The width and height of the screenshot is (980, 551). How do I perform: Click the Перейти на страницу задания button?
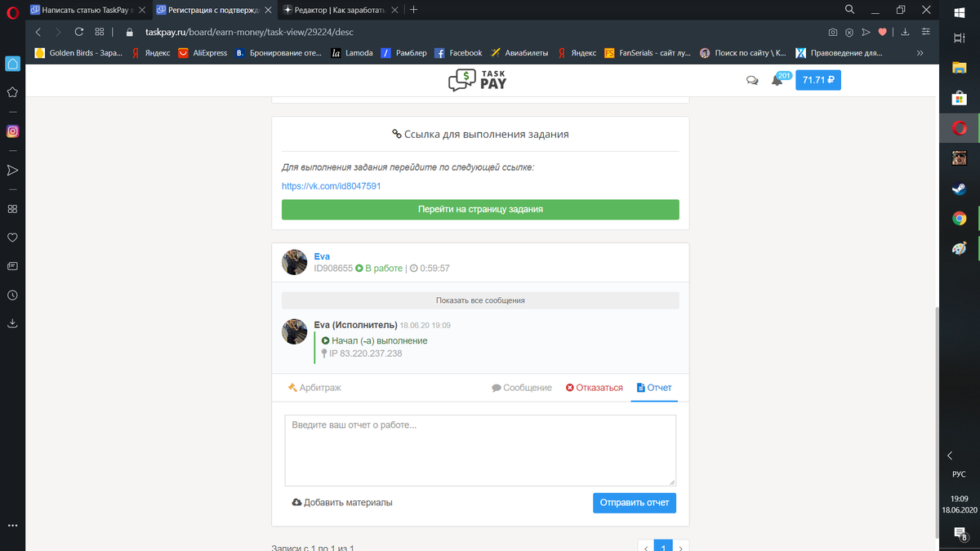(x=480, y=209)
